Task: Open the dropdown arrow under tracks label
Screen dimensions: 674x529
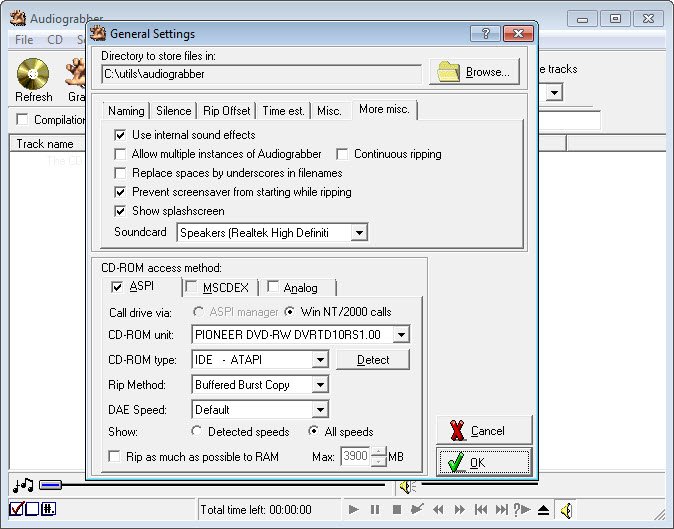Action: click(x=555, y=92)
